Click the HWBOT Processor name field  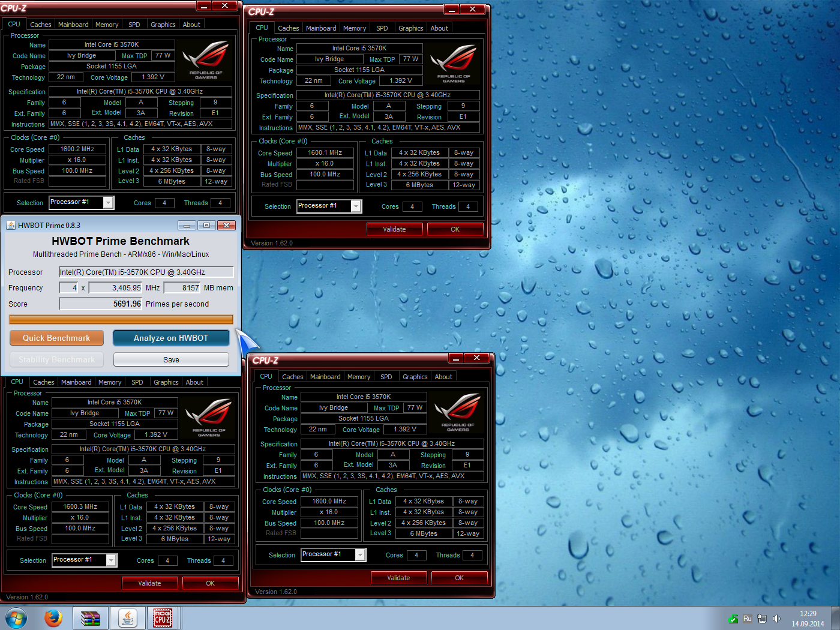pyautogui.click(x=146, y=272)
